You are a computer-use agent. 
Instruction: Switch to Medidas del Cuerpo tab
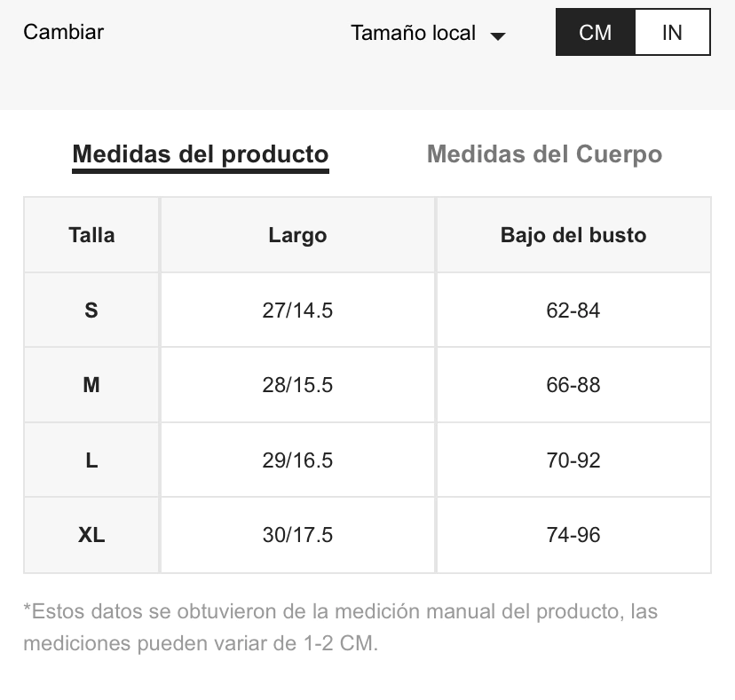(544, 154)
